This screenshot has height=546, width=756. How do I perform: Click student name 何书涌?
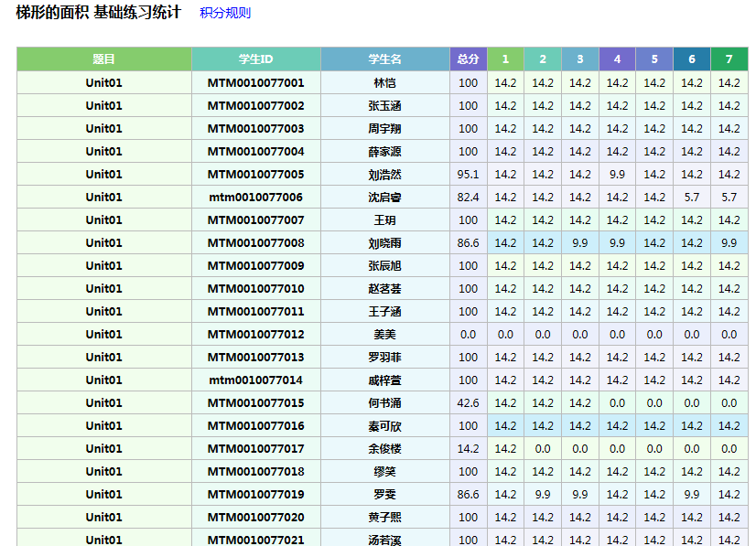click(384, 403)
